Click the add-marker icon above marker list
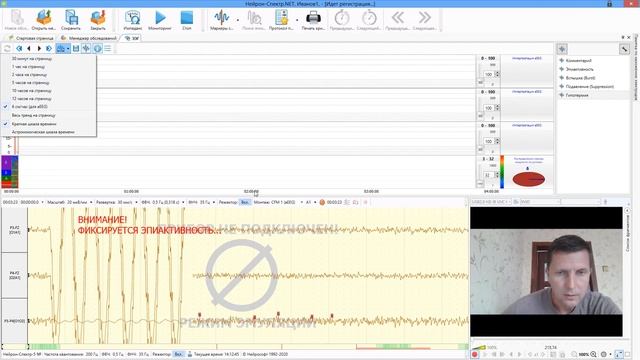This screenshot has width=640, height=360. (x=562, y=49)
